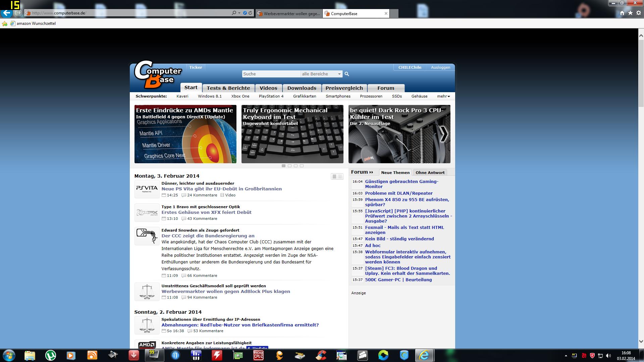
Task: Select the fourth carousel page dot
Action: (302, 166)
